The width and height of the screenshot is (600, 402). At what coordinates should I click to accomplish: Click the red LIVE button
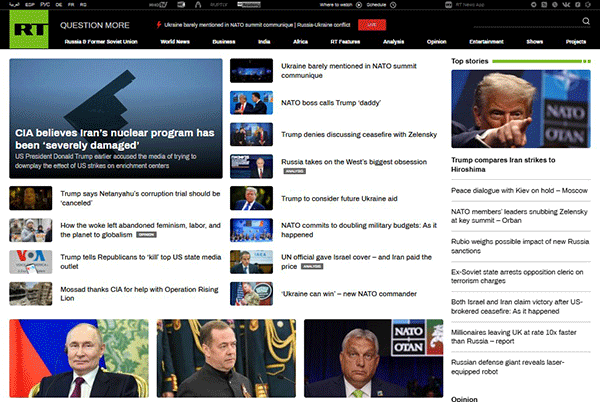[x=372, y=25]
